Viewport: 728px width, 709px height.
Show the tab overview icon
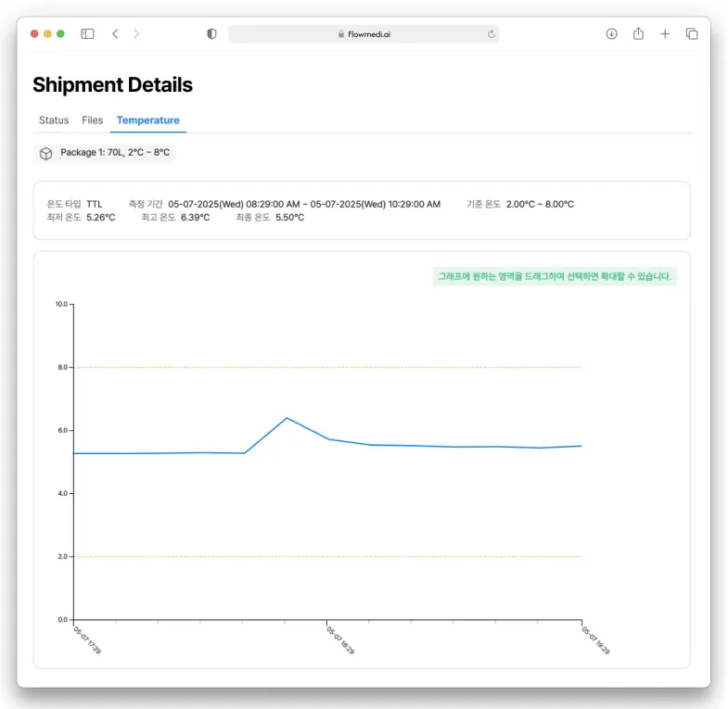[x=692, y=33]
